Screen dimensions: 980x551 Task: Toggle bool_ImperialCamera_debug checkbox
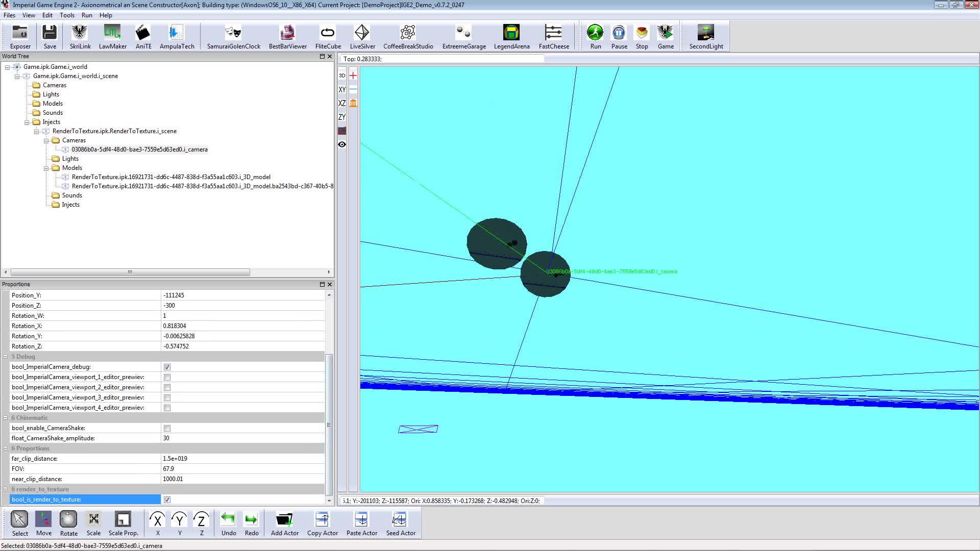pyautogui.click(x=167, y=367)
